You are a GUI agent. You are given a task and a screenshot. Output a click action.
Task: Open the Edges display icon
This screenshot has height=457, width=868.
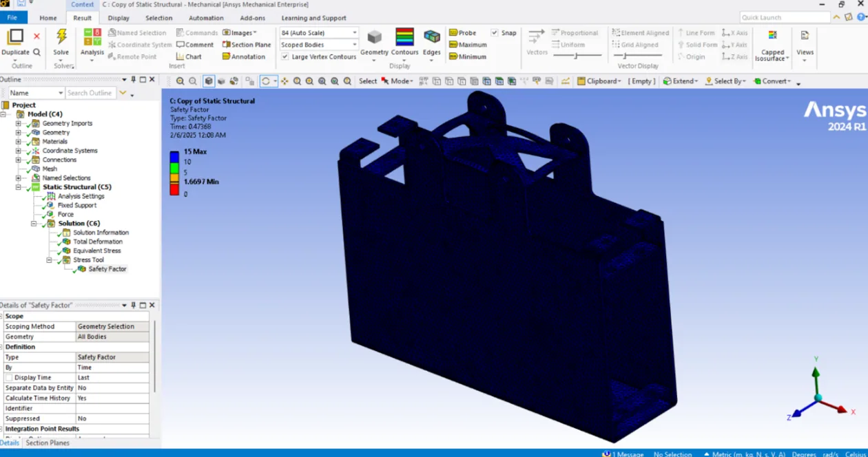[432, 37]
